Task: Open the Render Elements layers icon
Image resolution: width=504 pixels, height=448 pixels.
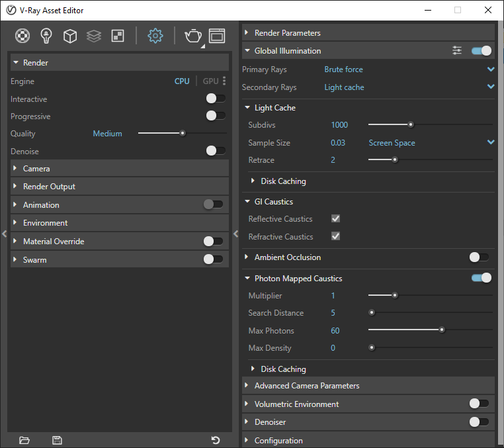Action: point(94,36)
